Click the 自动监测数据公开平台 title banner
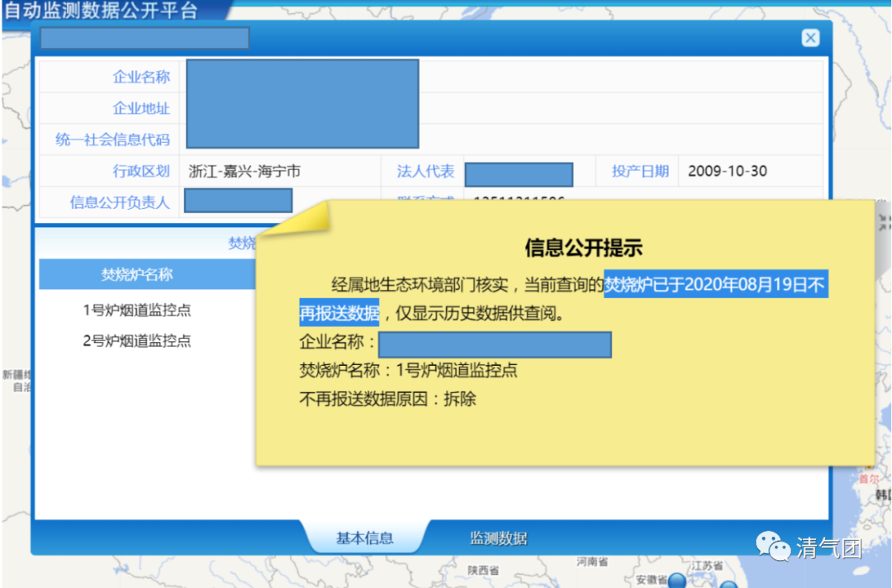892x588 pixels. click(101, 12)
